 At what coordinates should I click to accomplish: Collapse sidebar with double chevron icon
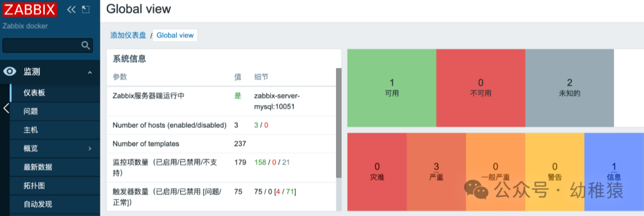tap(71, 9)
